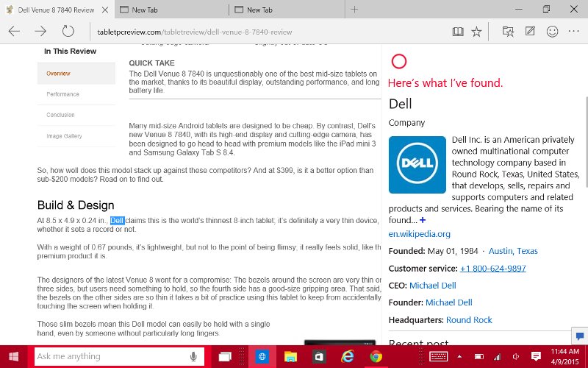Open the touch keyboard icon

438,356
